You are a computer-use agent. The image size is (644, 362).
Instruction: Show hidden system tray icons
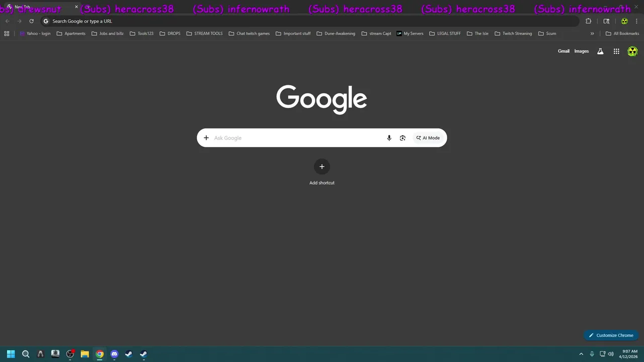[581, 354]
